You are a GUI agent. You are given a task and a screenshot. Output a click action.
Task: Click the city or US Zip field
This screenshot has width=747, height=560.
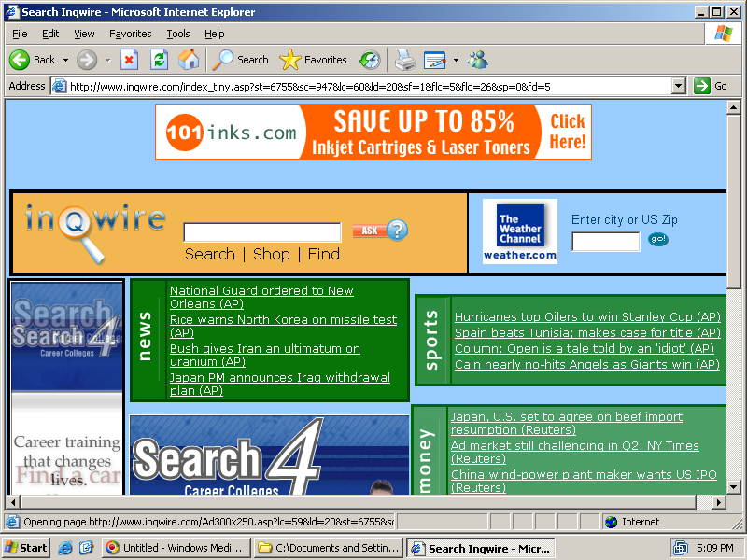tap(605, 242)
